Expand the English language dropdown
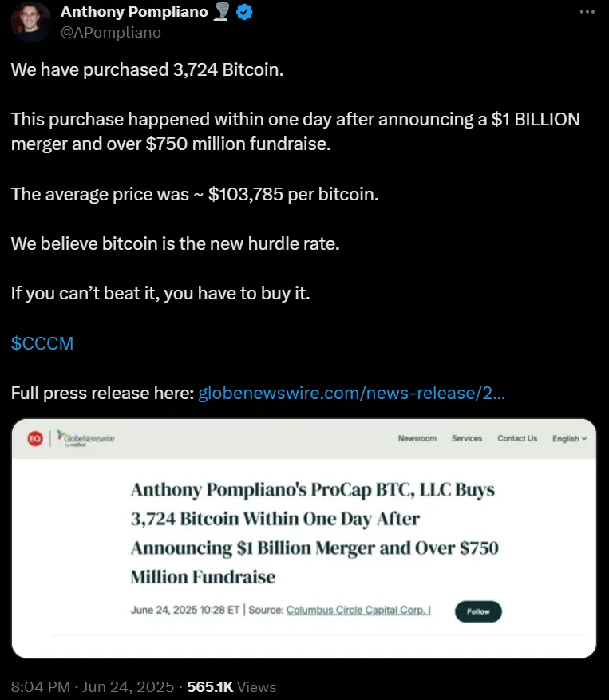Image resolution: width=609 pixels, height=700 pixels. 569,438
